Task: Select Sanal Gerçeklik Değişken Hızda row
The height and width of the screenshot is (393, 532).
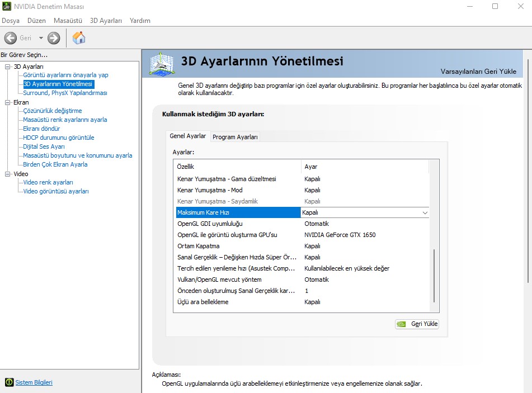Action: (302, 257)
